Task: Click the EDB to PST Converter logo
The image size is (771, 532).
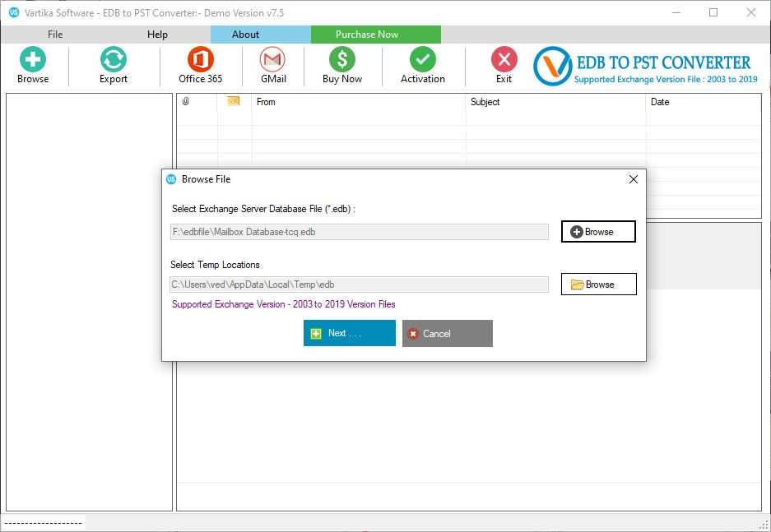Action: [x=646, y=66]
